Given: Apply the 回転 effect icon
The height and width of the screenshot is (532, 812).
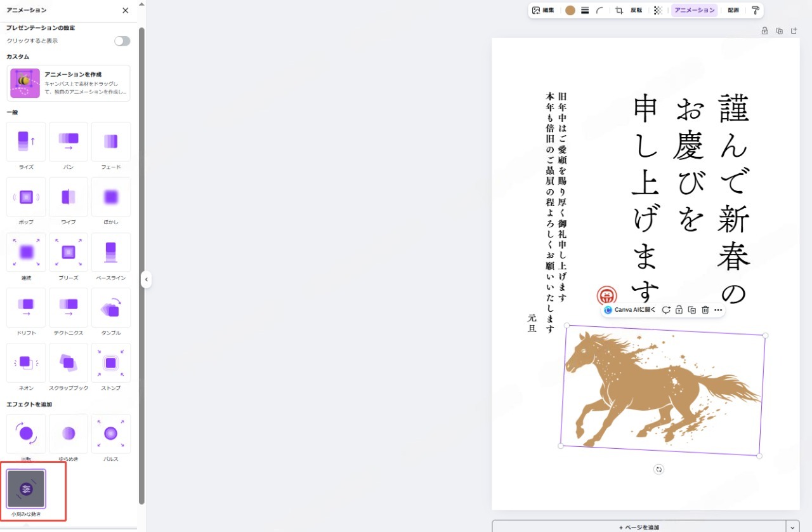Looking at the screenshot, I should (x=25, y=434).
